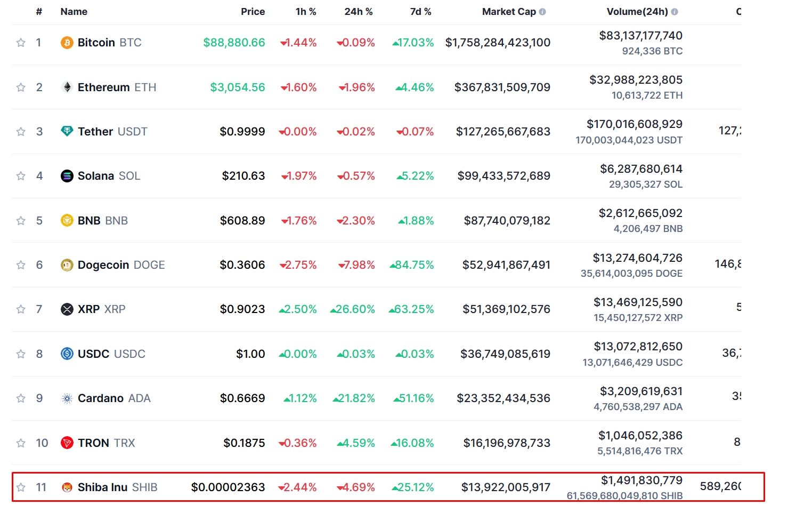Star Shiba Inu to add it to watchlist
Screen dimensions: 812x505
pos(21,487)
